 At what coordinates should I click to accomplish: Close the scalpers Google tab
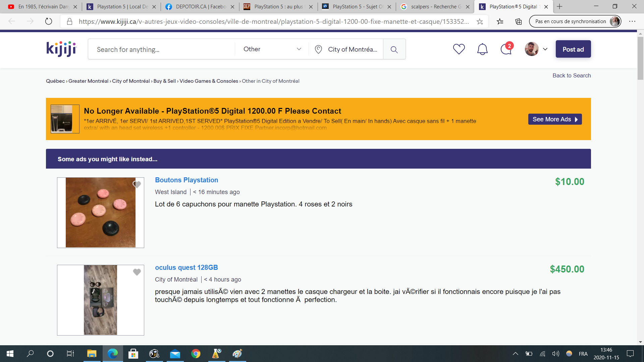point(468,7)
